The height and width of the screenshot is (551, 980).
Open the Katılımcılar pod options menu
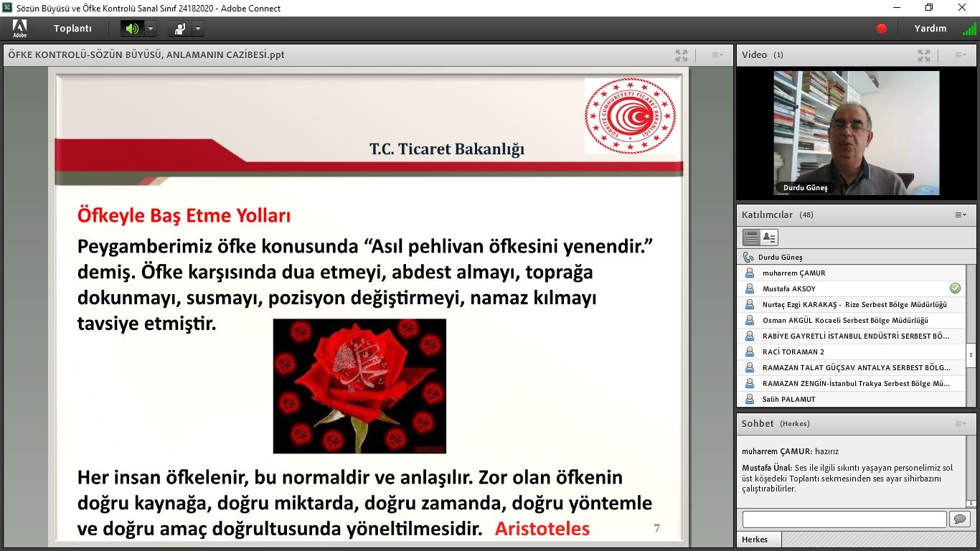coord(960,215)
